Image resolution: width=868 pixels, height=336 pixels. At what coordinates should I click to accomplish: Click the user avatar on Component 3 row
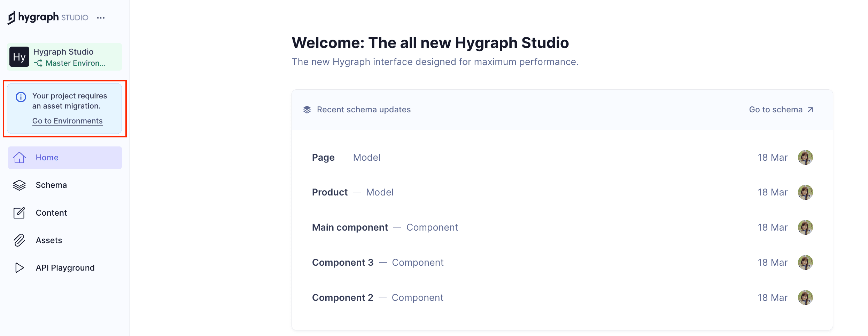point(805,263)
